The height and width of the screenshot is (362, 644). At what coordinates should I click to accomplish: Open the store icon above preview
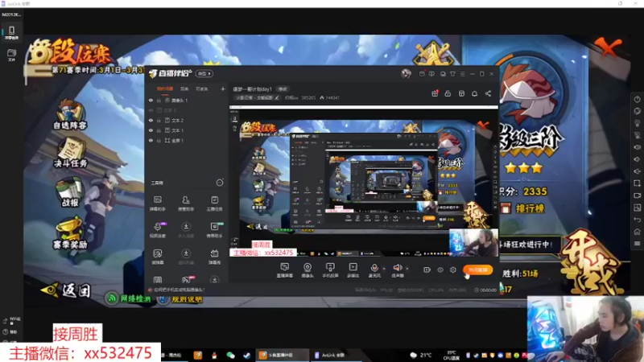461,93
